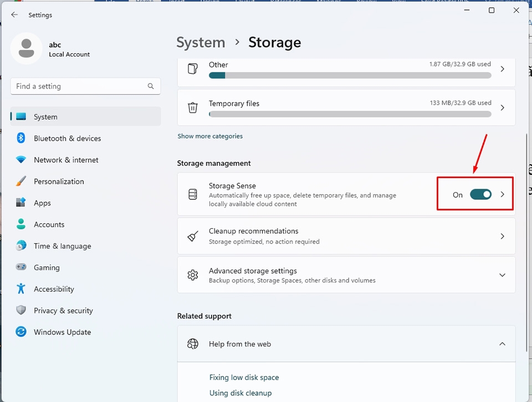
Task: Click Show more categories link
Action: tap(210, 136)
